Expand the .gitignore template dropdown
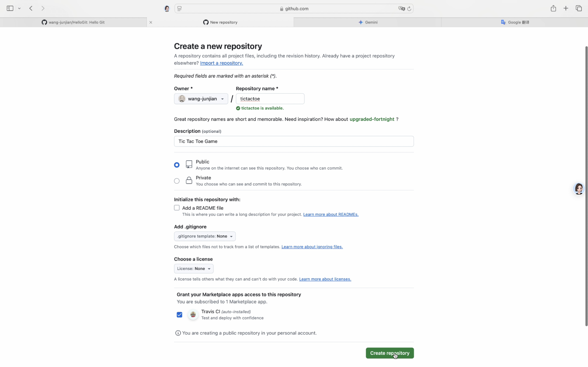The image size is (588, 367). (x=205, y=236)
